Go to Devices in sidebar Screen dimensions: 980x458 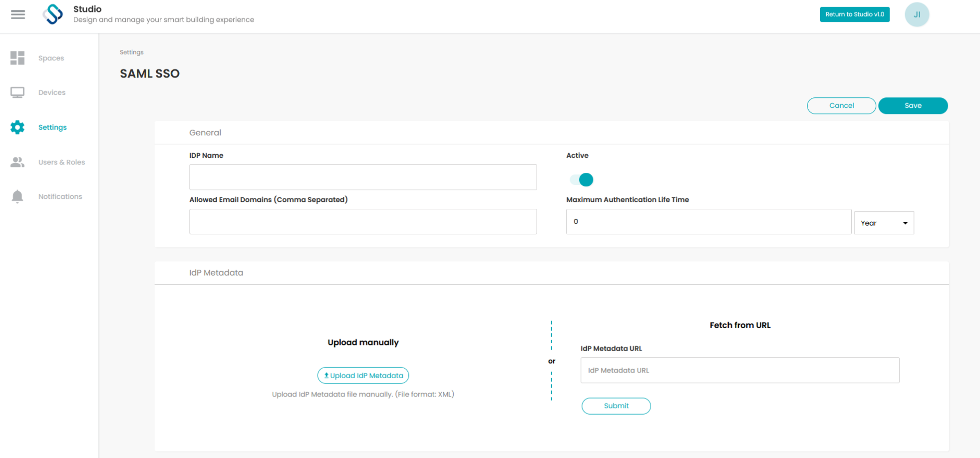[x=52, y=92]
